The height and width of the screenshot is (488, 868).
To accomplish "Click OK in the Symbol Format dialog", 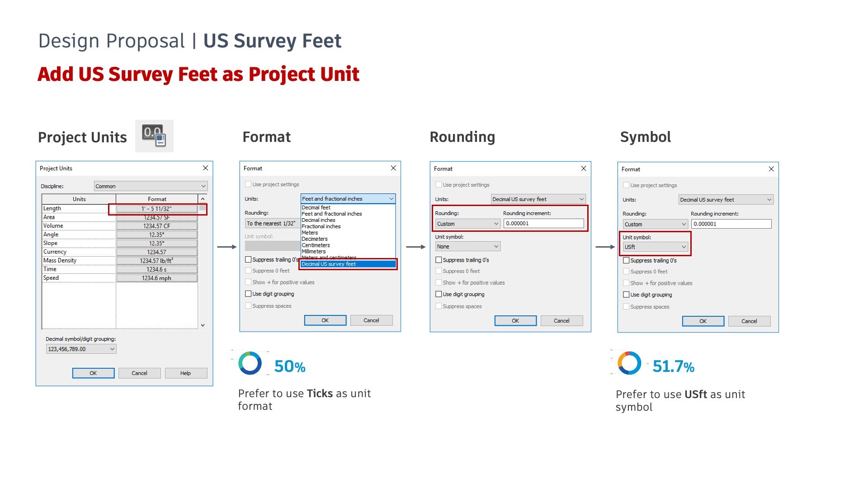I will coord(703,321).
